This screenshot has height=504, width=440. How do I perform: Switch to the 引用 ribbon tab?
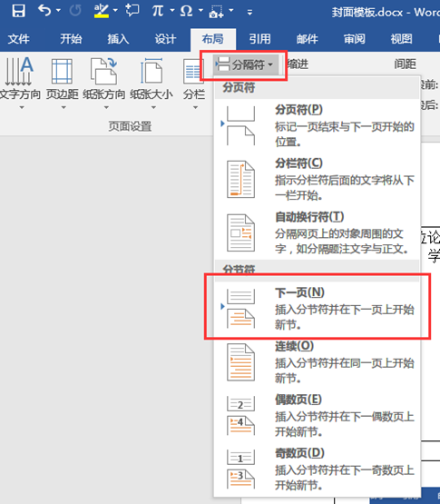(259, 39)
